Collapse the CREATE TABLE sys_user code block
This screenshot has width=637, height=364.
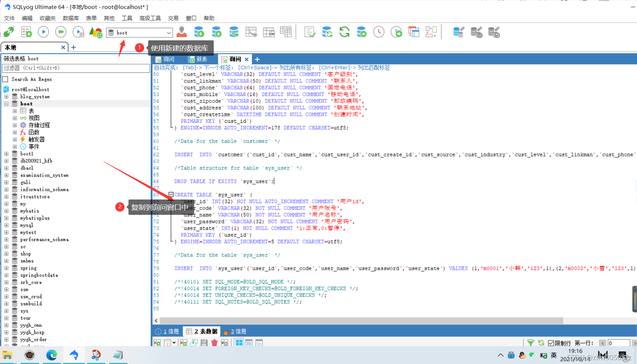pyautogui.click(x=171, y=194)
